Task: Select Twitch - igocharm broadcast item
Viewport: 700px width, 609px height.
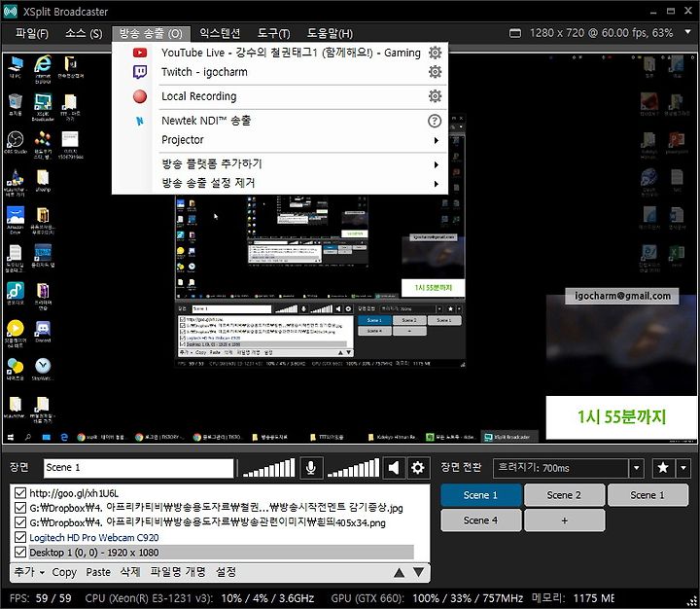Action: click(x=204, y=72)
